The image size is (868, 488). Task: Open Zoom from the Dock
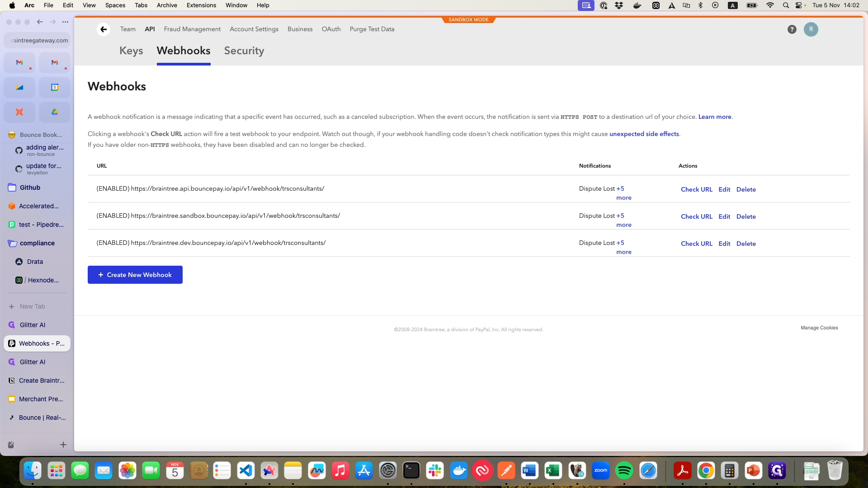[x=601, y=471]
